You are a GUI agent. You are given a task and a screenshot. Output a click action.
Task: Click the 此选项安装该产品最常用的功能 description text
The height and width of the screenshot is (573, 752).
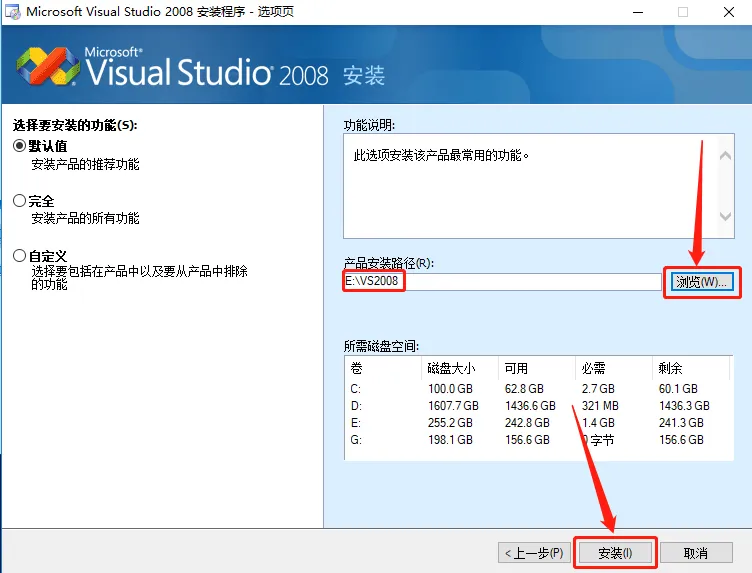pyautogui.click(x=441, y=155)
